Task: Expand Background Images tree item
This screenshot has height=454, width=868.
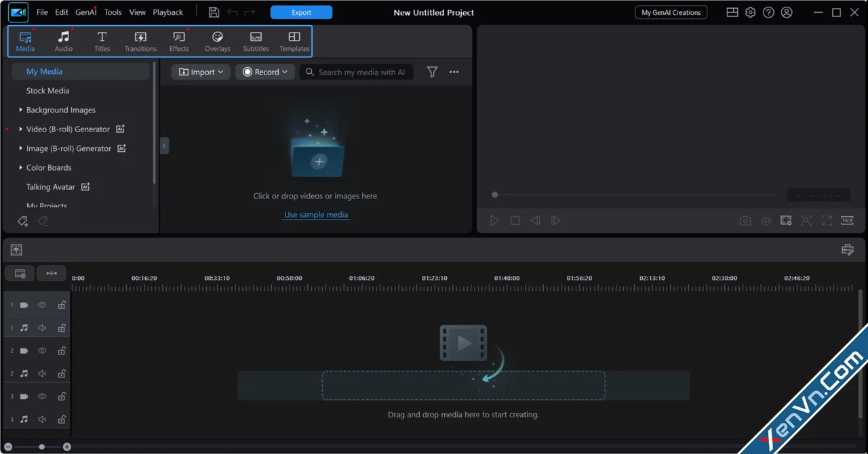Action: pos(20,110)
